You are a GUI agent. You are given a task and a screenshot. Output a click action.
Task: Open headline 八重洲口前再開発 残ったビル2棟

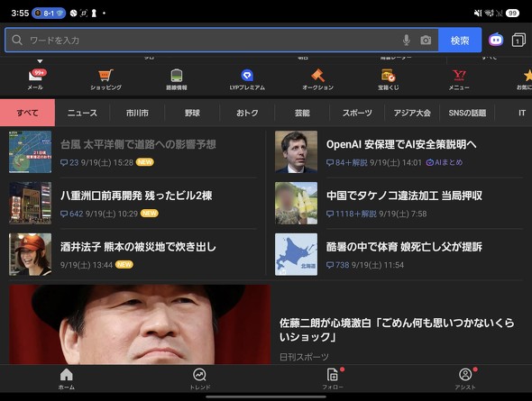[136, 196]
